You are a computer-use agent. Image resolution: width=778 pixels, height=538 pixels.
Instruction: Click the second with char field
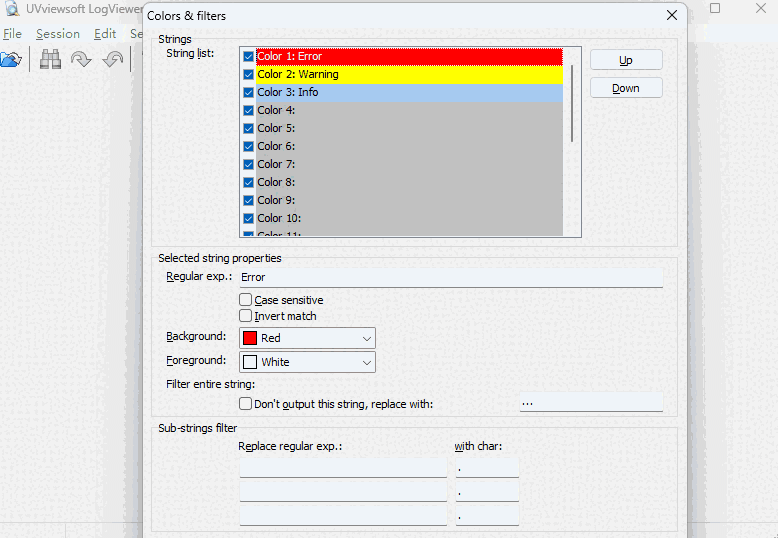click(x=487, y=491)
